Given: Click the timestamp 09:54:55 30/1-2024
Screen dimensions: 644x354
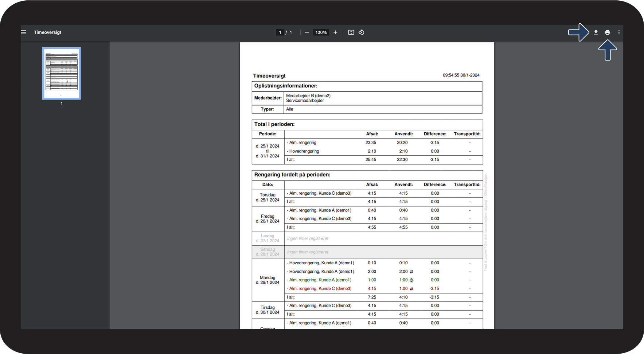Looking at the screenshot, I should point(461,75).
